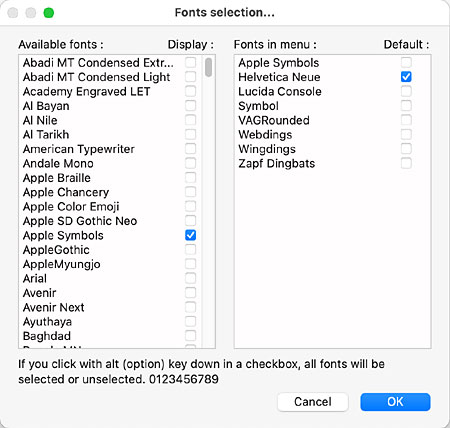Screen dimensions: 450x428
Task: Confirm font selection with OK
Action: point(395,402)
